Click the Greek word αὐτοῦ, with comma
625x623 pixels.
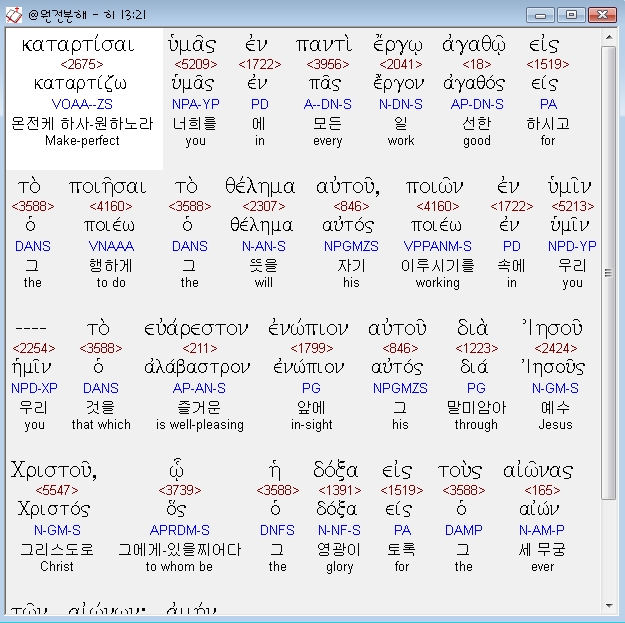pyautogui.click(x=348, y=187)
